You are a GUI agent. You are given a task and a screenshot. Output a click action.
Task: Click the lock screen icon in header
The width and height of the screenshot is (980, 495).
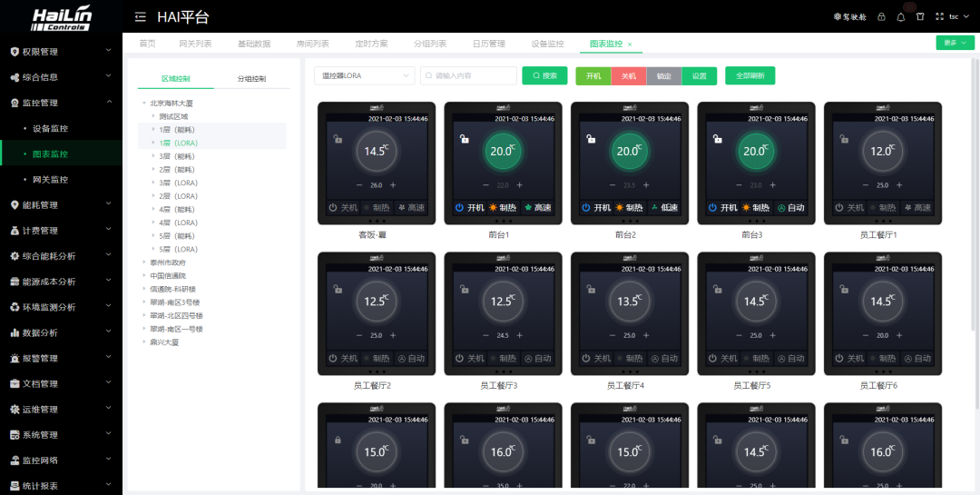(x=881, y=16)
